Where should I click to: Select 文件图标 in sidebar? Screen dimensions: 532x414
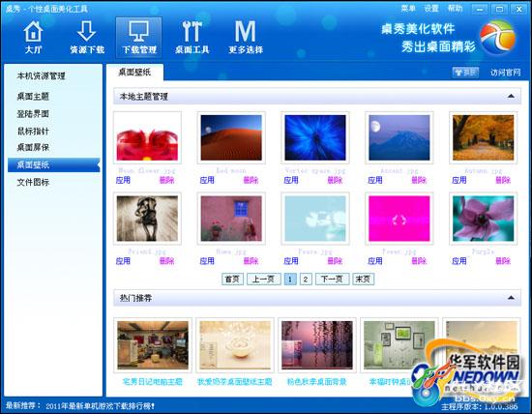[x=33, y=182]
